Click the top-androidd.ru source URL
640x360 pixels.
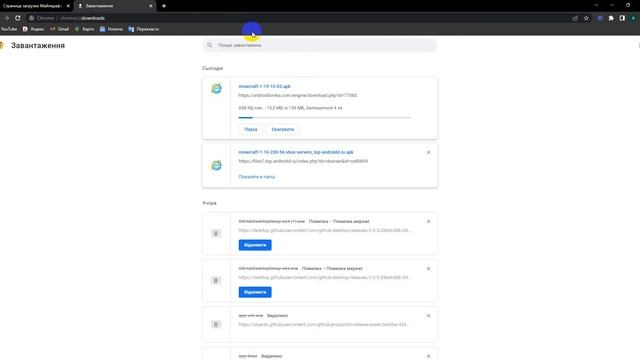pyautogui.click(x=303, y=161)
